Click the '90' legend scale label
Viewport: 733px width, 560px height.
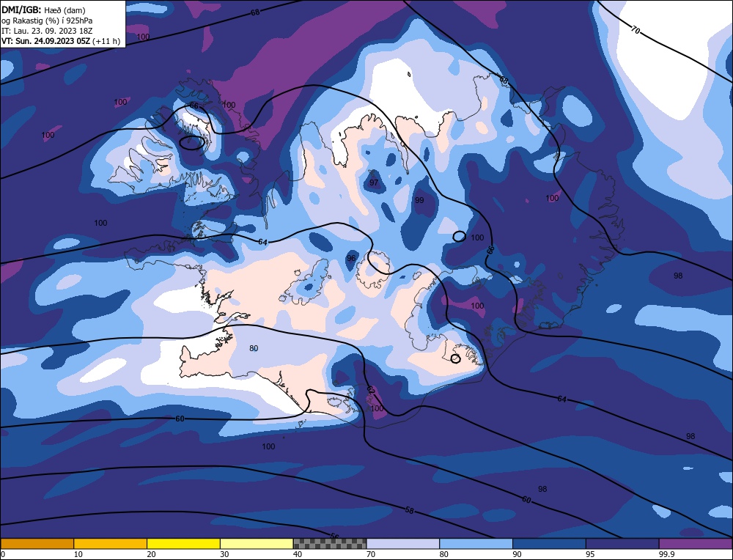coord(517,554)
